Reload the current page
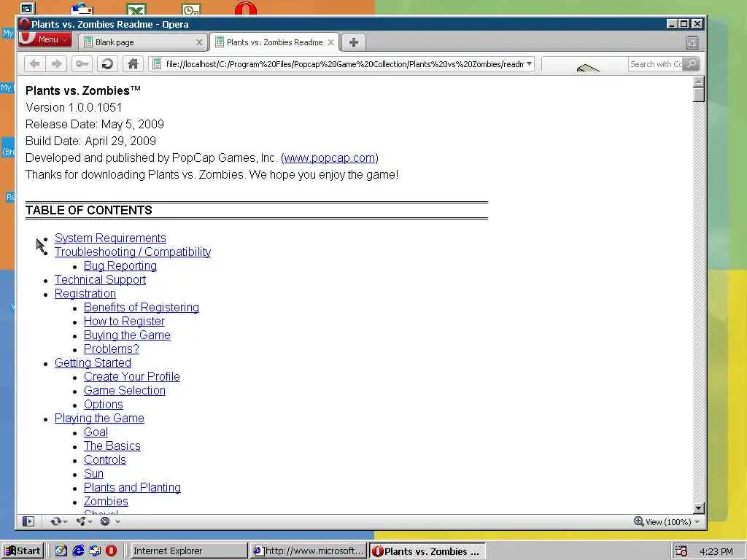Image resolution: width=747 pixels, height=560 pixels. (108, 64)
